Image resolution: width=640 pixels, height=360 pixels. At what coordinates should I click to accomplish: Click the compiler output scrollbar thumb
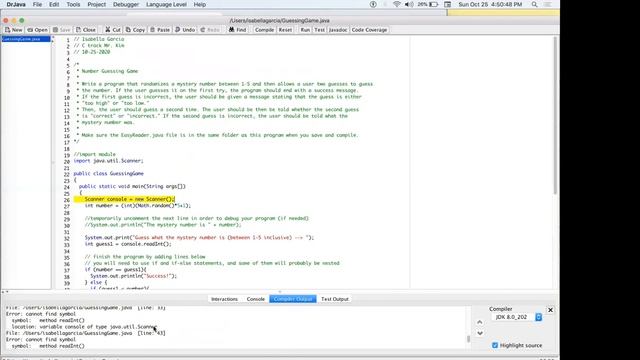pyautogui.click(x=468, y=338)
